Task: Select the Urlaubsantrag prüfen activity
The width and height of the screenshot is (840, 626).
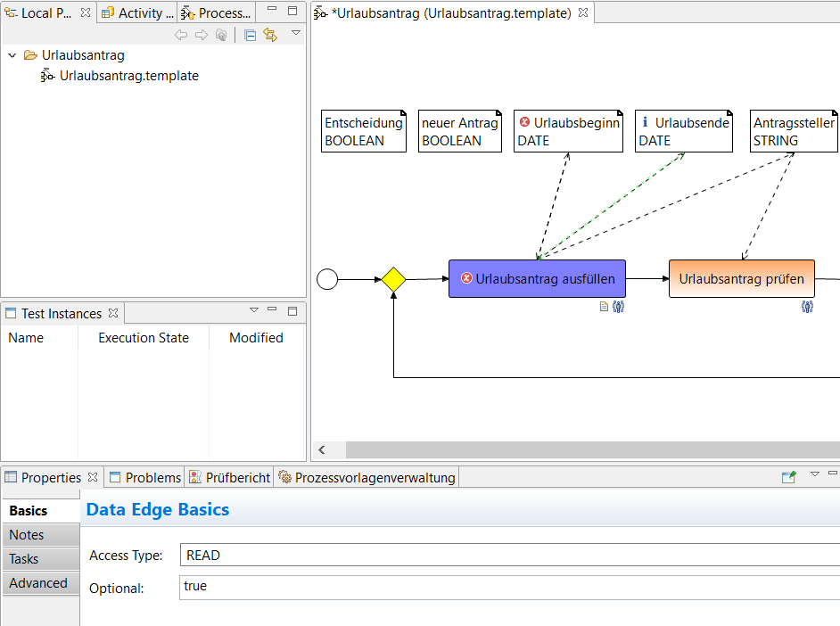Action: point(742,278)
